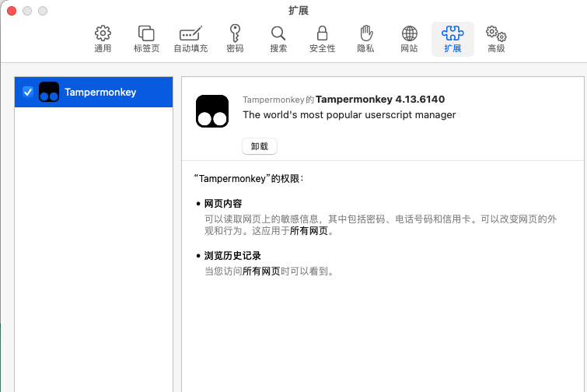This screenshot has width=587, height=392.
Task: Click the Tampermonkey 4.13.6140 title text
Action: (380, 100)
